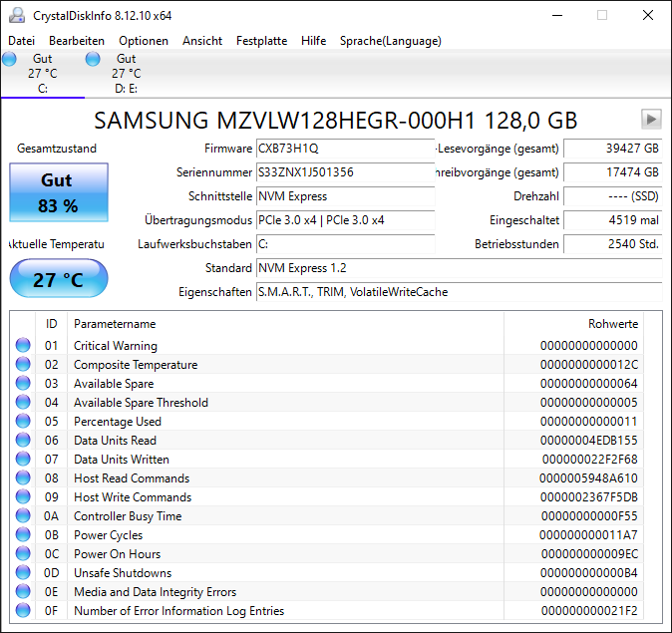Click the Drehzahl value ---- (SSD)
Image resolution: width=672 pixels, height=633 pixels.
click(x=613, y=196)
